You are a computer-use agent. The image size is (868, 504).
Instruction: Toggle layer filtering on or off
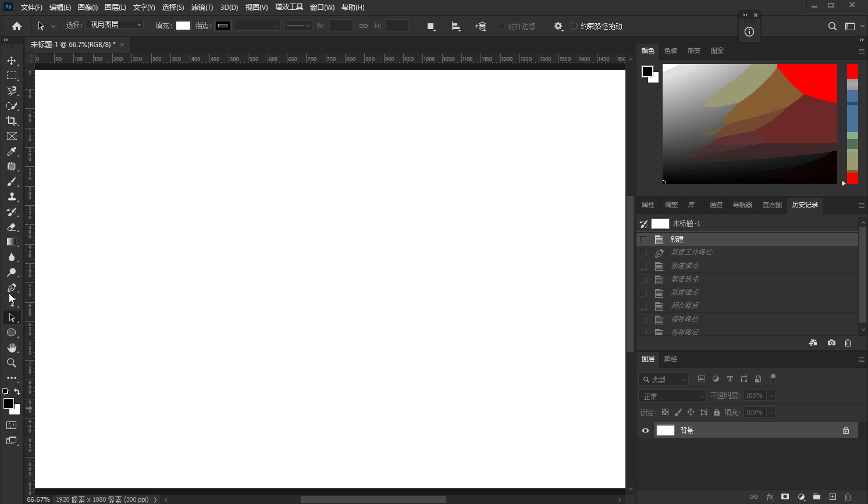pyautogui.click(x=773, y=378)
